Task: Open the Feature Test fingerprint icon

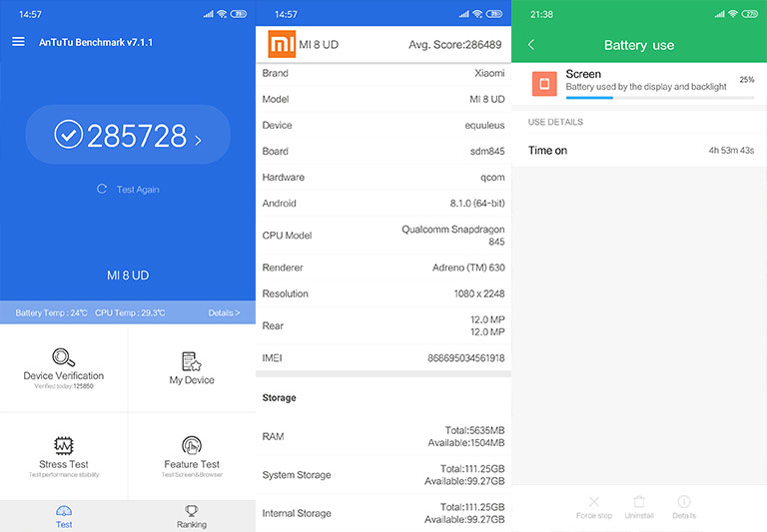Action: tap(191, 445)
